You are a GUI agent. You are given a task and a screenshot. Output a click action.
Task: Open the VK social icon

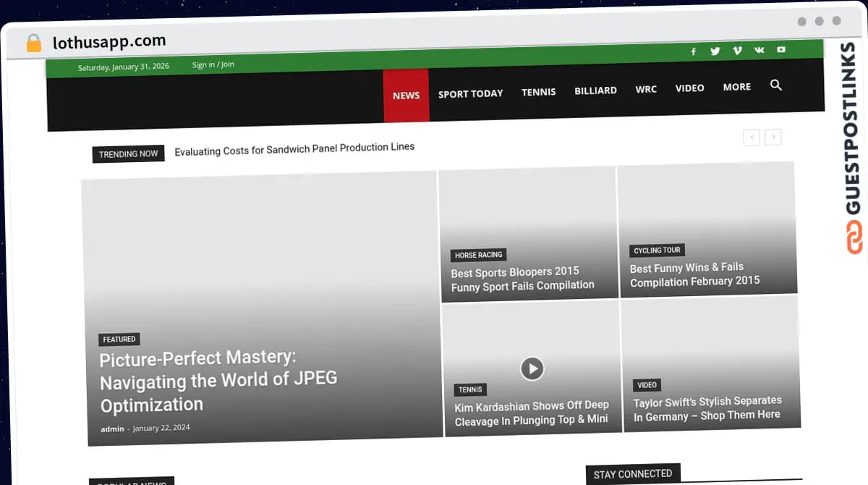coord(759,49)
